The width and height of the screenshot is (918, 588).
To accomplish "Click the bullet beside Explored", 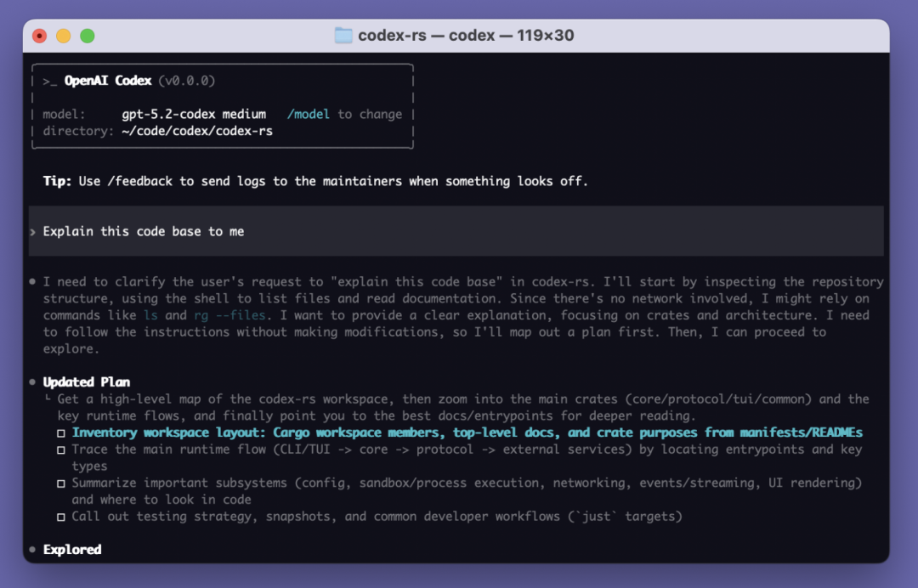I will coord(32,550).
